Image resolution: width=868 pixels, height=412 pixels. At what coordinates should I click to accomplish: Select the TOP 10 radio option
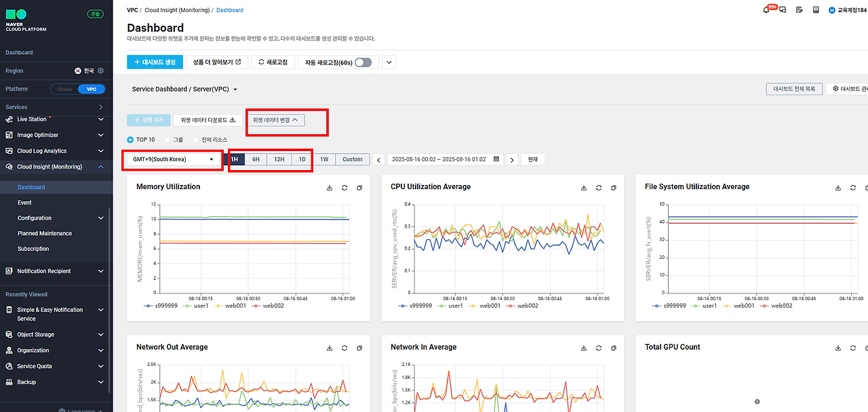[131, 140]
